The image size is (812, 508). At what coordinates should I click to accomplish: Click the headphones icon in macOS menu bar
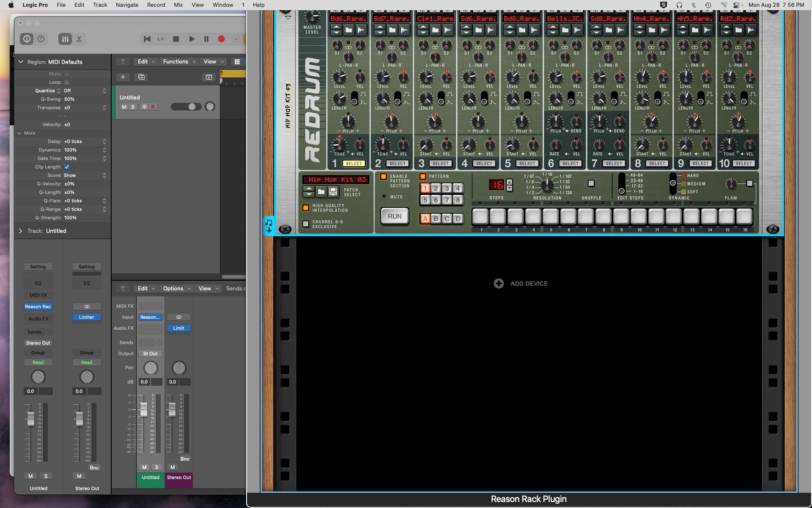pos(679,5)
